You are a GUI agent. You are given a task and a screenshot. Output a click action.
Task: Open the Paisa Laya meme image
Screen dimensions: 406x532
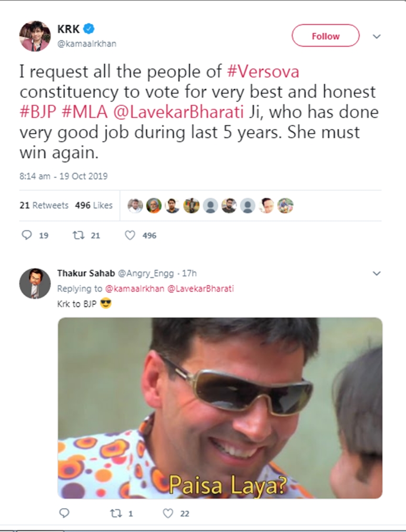point(220,408)
